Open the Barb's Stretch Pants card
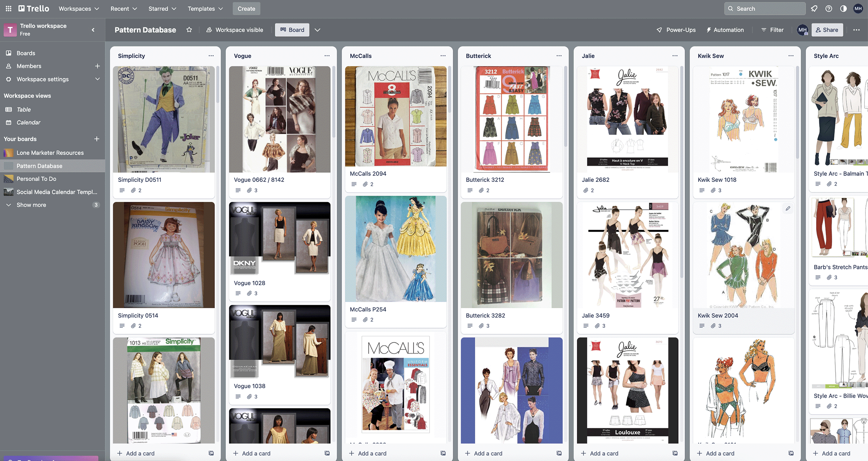Viewport: 868px width, 461px height. click(838, 240)
